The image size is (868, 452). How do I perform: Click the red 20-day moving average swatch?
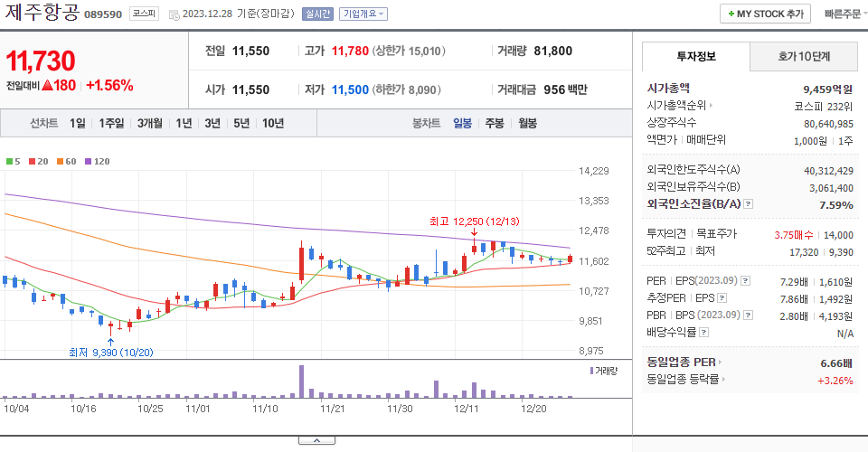33,162
